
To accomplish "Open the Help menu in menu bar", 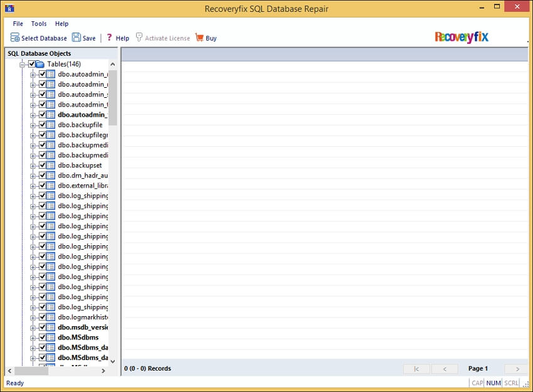I will coord(61,24).
